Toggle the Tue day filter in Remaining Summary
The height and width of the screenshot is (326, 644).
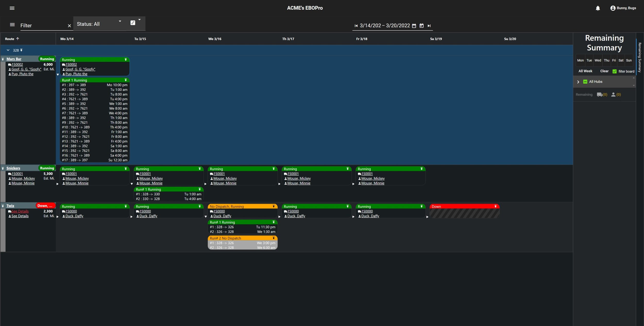pyautogui.click(x=589, y=60)
